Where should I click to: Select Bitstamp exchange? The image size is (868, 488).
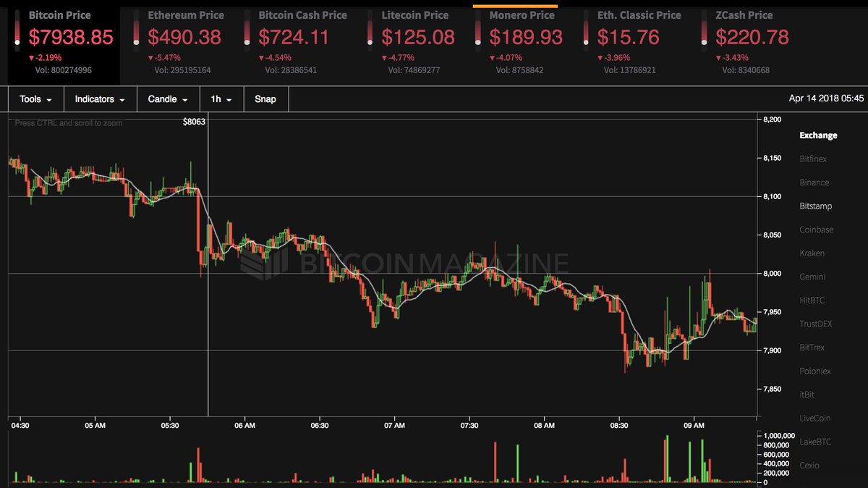coord(816,206)
